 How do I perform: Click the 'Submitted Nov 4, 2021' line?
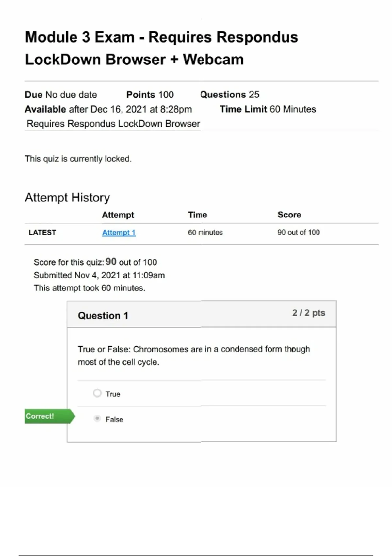click(99, 275)
